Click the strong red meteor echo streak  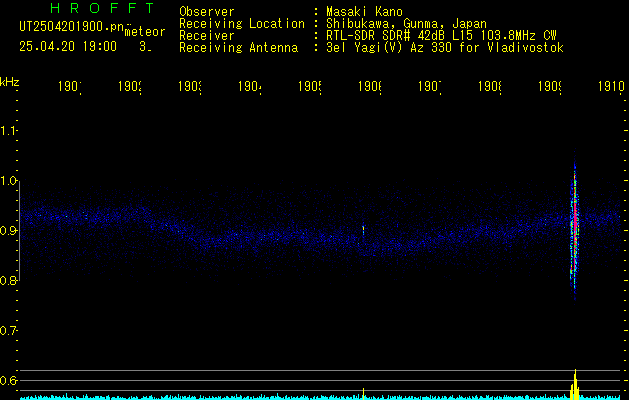coord(575,225)
